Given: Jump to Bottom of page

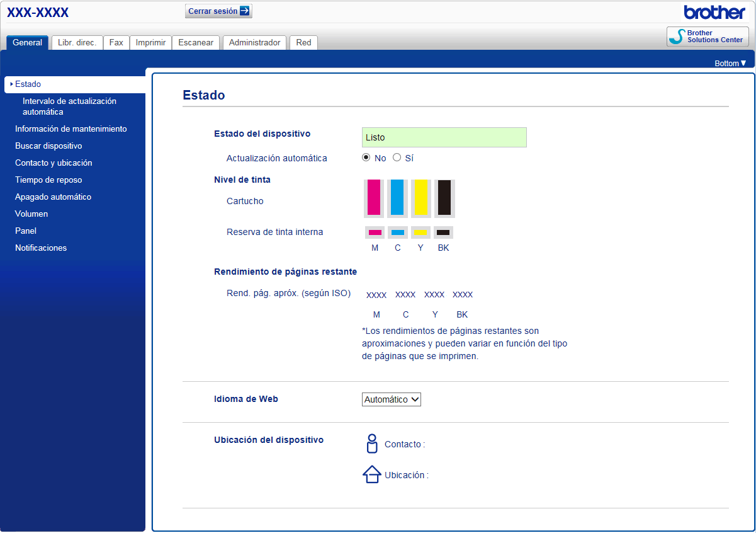Looking at the screenshot, I should [730, 63].
